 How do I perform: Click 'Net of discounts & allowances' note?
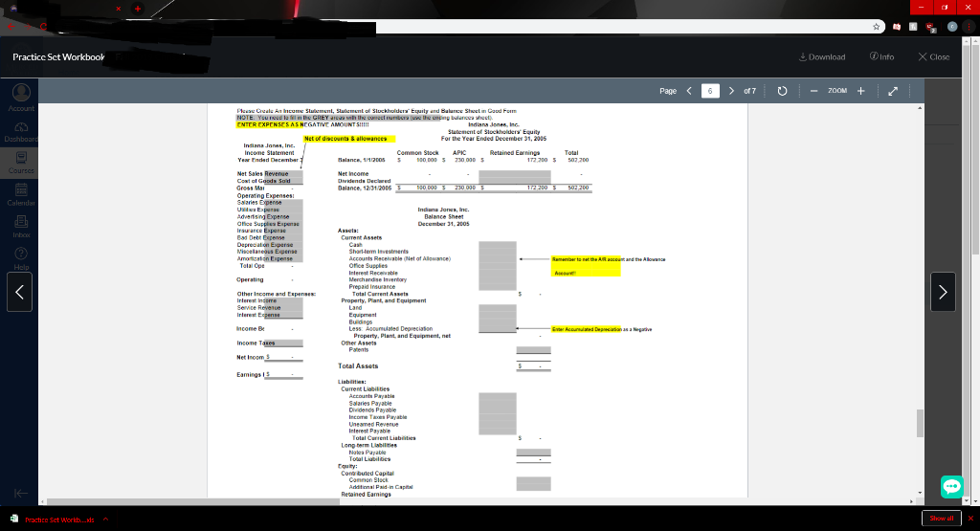tap(348, 139)
